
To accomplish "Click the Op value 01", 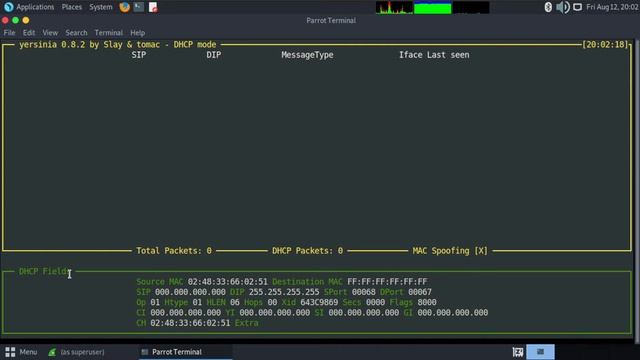I will click(155, 302).
